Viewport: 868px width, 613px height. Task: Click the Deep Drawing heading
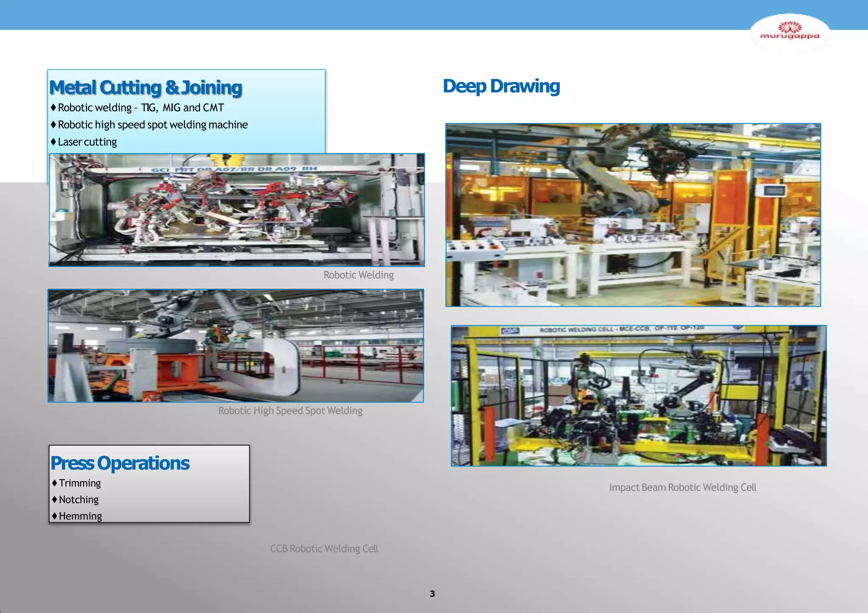click(x=501, y=86)
